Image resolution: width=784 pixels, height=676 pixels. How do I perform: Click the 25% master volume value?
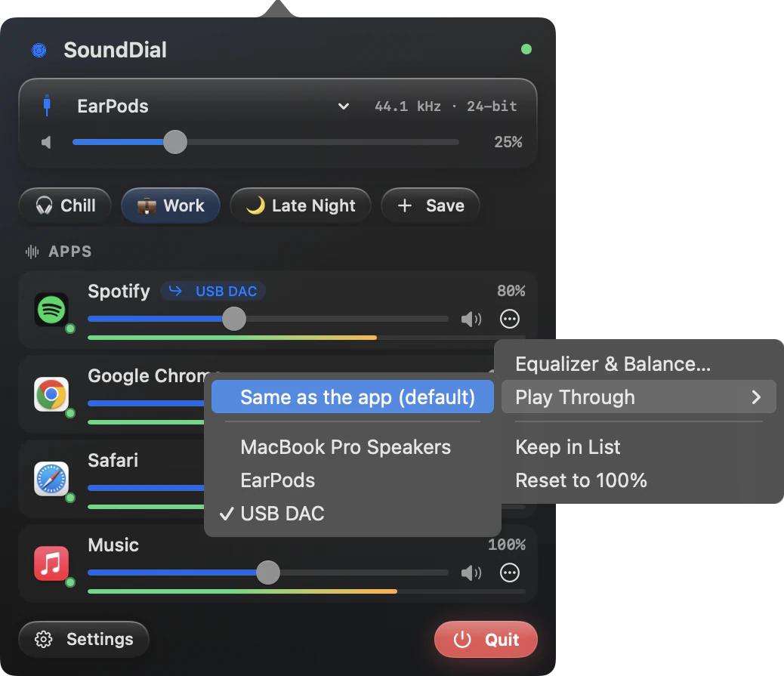(508, 142)
